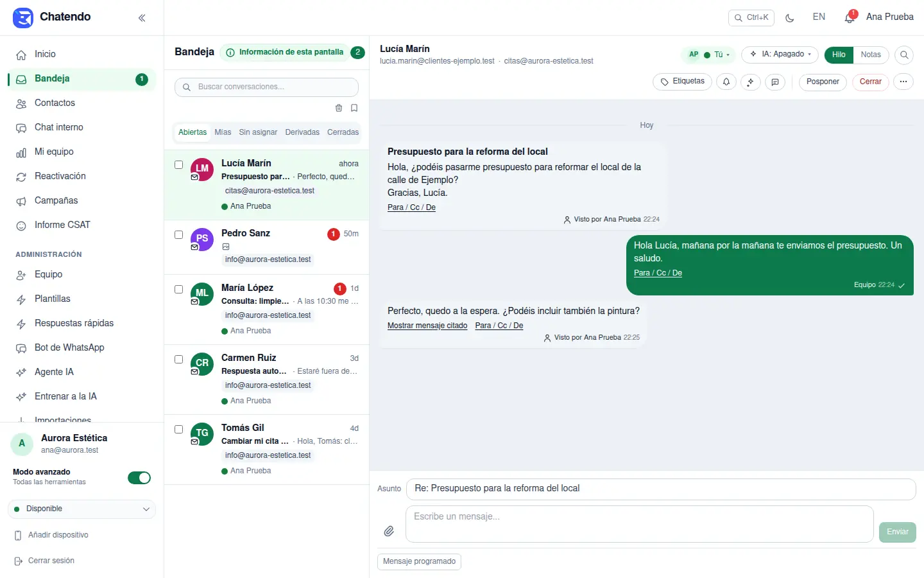Open Campañas in the sidebar

(81, 201)
